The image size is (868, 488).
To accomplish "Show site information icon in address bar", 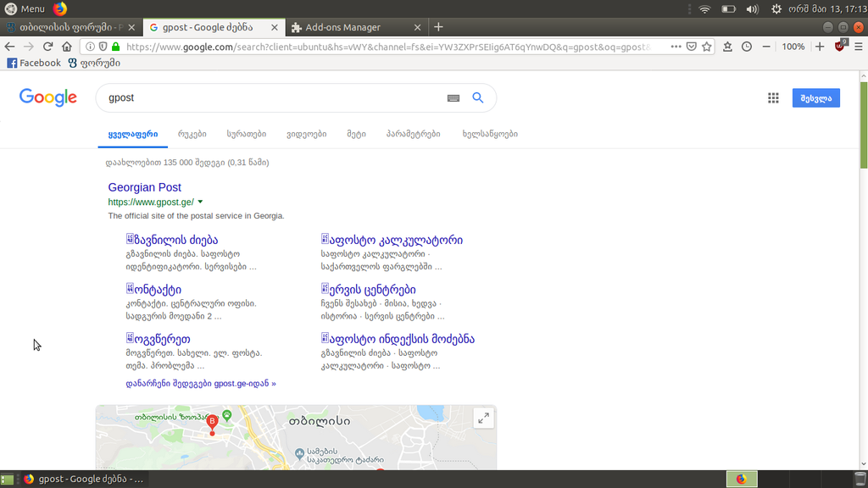I will (90, 47).
